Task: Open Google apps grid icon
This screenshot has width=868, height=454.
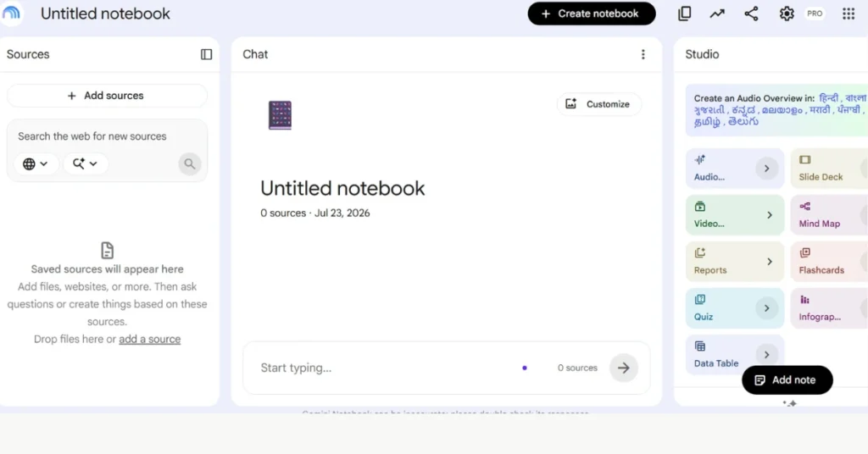Action: click(x=848, y=14)
